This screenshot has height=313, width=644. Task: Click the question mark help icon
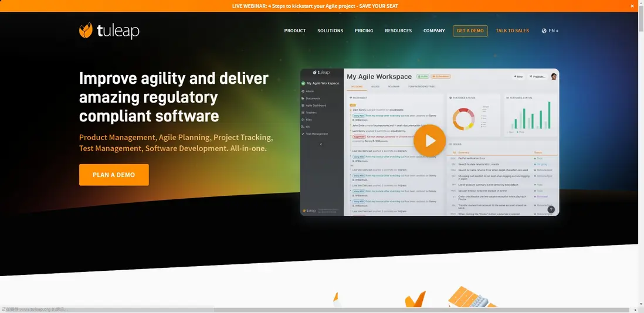(551, 209)
